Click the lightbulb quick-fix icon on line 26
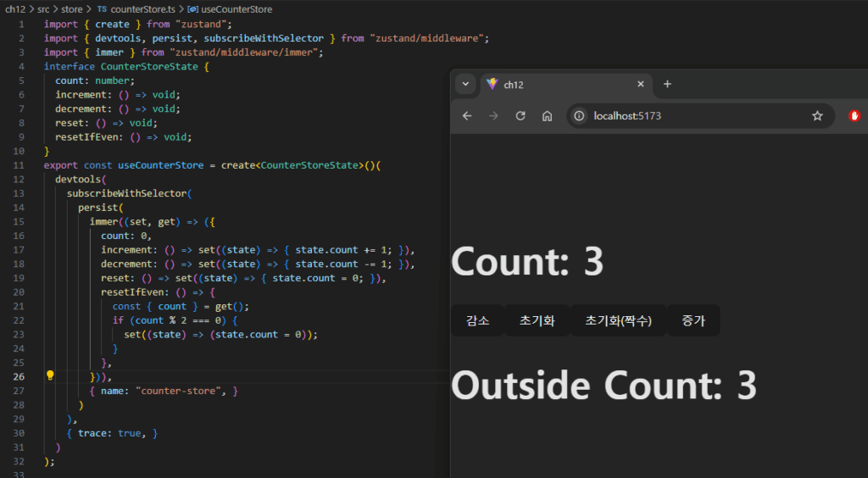 [50, 375]
